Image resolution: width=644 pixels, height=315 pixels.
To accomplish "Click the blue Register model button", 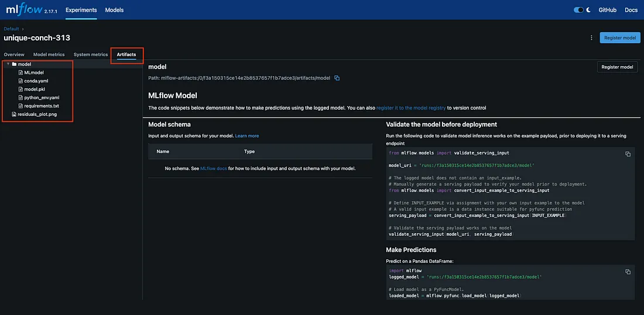I will 620,38.
